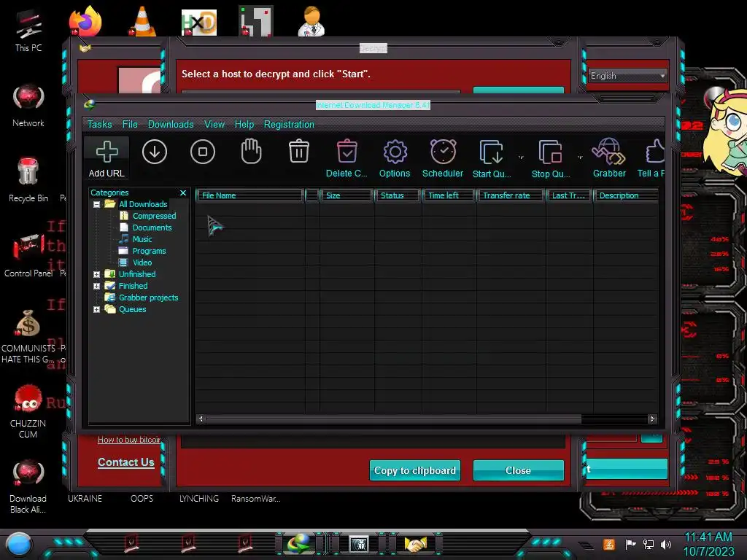Click Copy to clipboard in Decrypt window

tap(415, 470)
